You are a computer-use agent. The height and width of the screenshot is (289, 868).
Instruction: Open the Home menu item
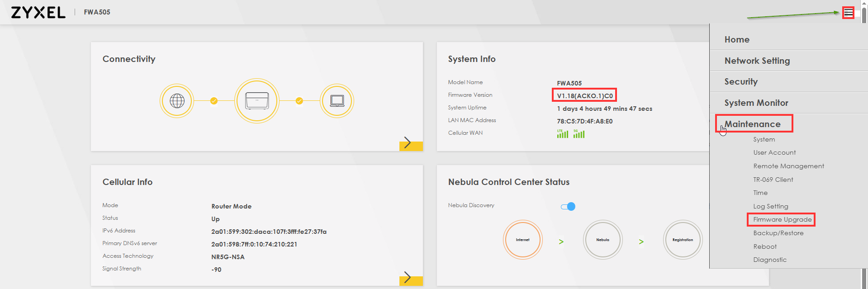(737, 39)
